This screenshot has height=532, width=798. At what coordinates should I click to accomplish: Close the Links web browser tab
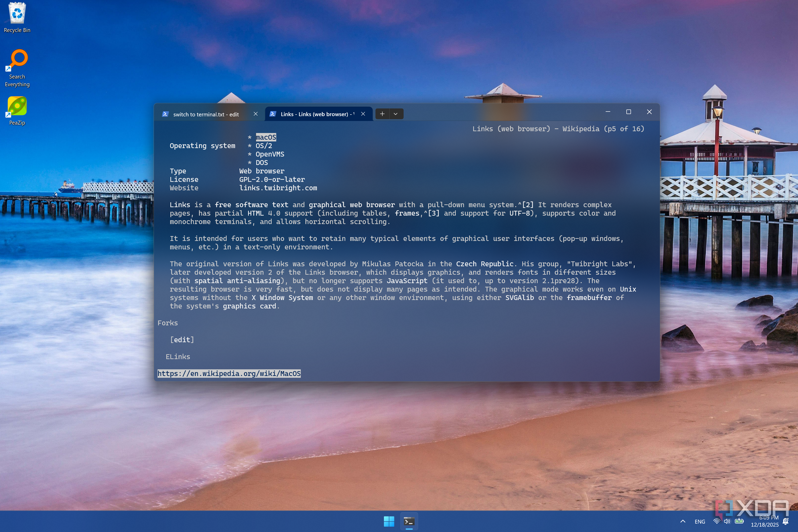tap(363, 114)
